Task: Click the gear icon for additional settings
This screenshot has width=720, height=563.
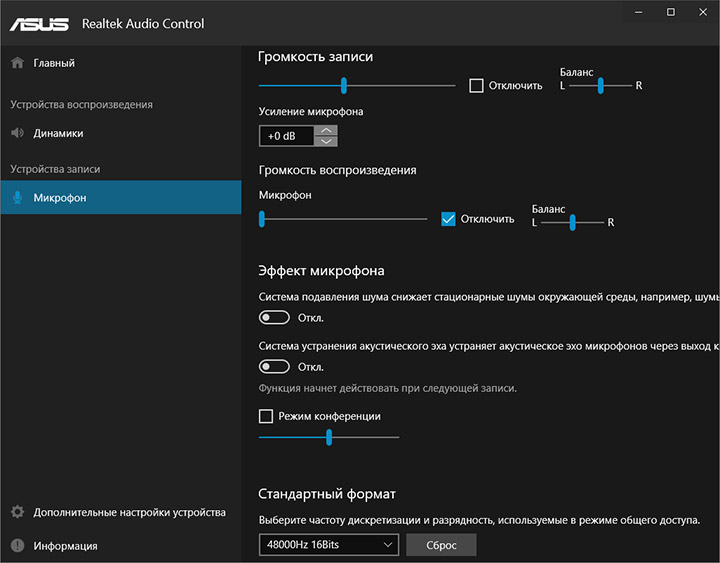Action: [17, 512]
